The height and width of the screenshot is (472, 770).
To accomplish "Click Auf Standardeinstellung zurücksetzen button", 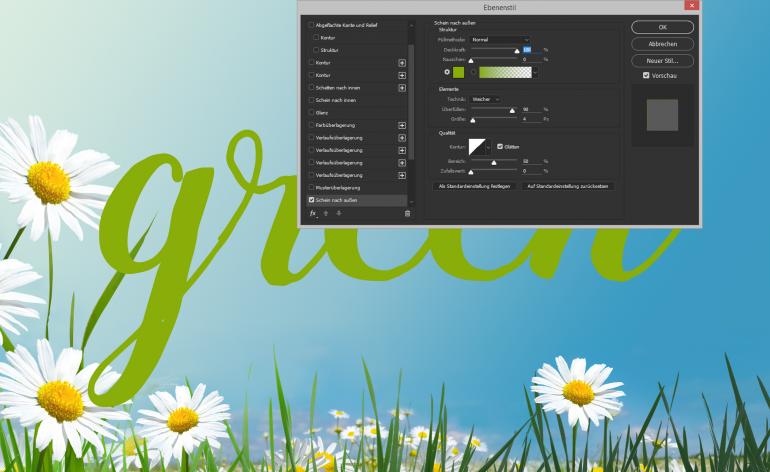I will [568, 186].
